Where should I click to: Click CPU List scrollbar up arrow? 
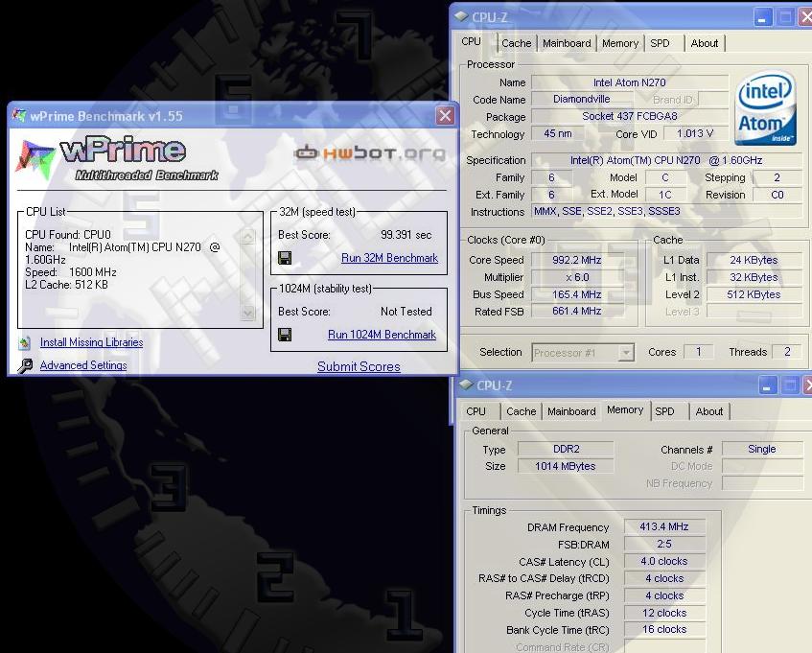click(248, 237)
